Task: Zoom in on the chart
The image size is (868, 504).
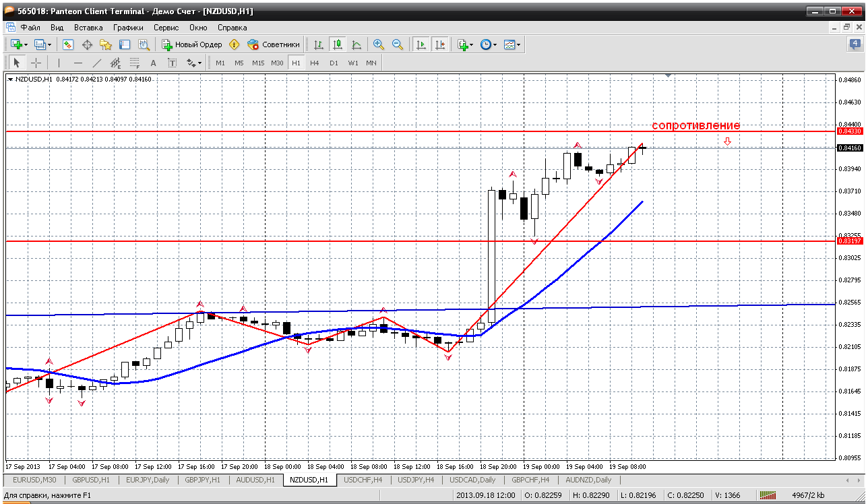Action: [x=379, y=44]
